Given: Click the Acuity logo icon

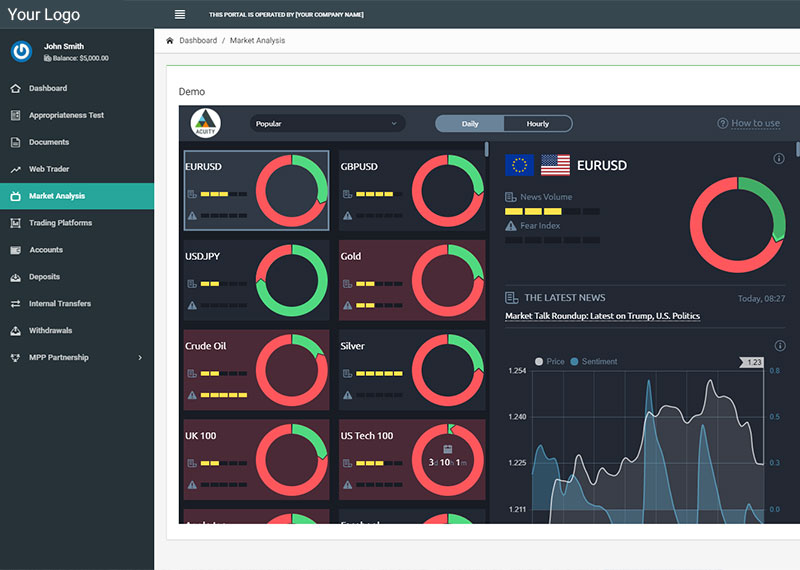Looking at the screenshot, I should tap(205, 123).
